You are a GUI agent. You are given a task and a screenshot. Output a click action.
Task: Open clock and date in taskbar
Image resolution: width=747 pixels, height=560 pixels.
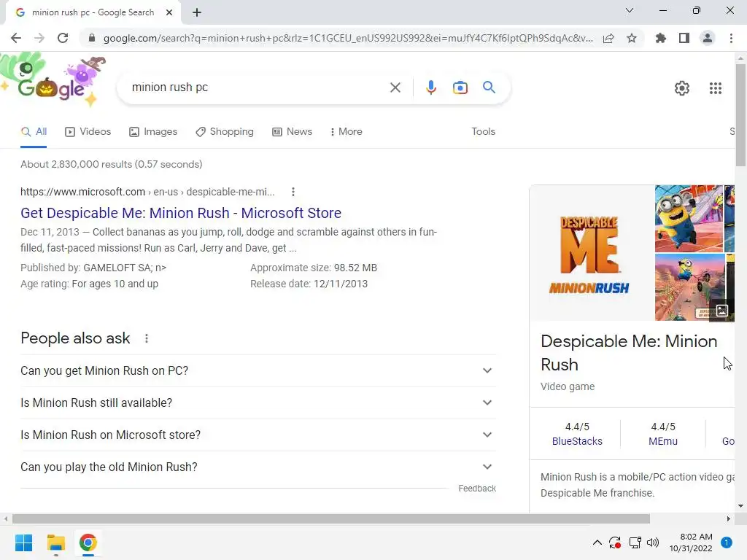(691, 542)
